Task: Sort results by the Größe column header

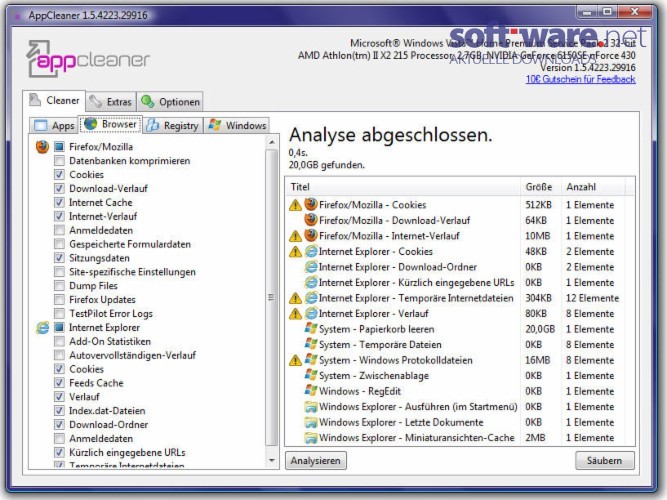Action: 540,187
